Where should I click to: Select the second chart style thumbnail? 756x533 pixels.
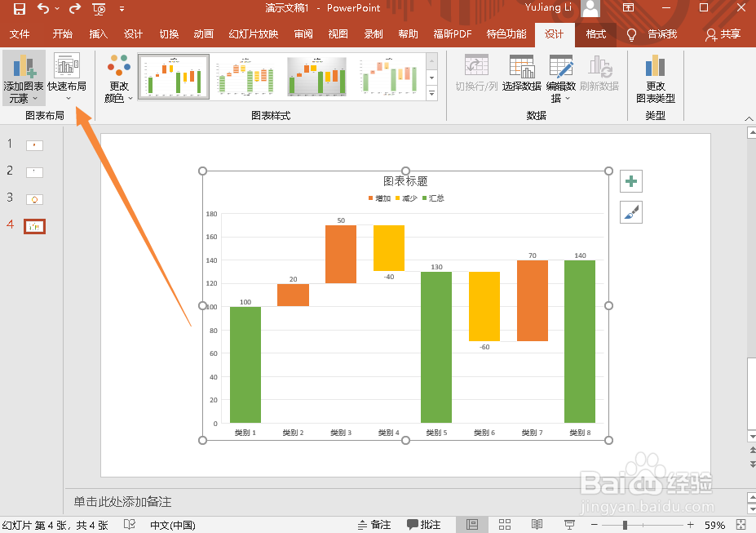(x=246, y=76)
